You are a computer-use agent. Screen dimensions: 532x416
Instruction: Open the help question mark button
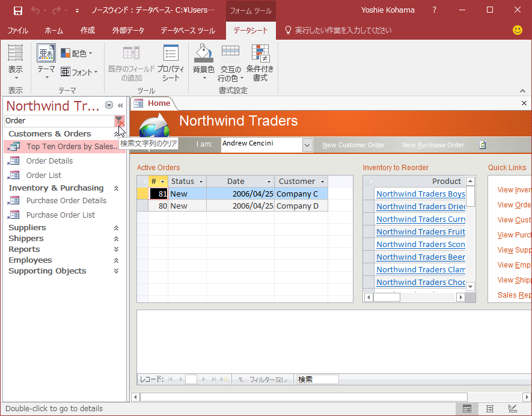(x=434, y=10)
